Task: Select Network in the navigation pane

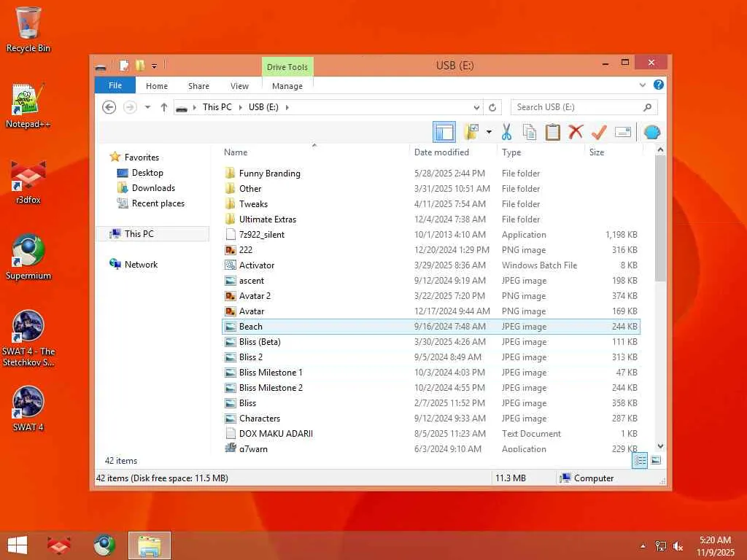Action: pyautogui.click(x=141, y=264)
